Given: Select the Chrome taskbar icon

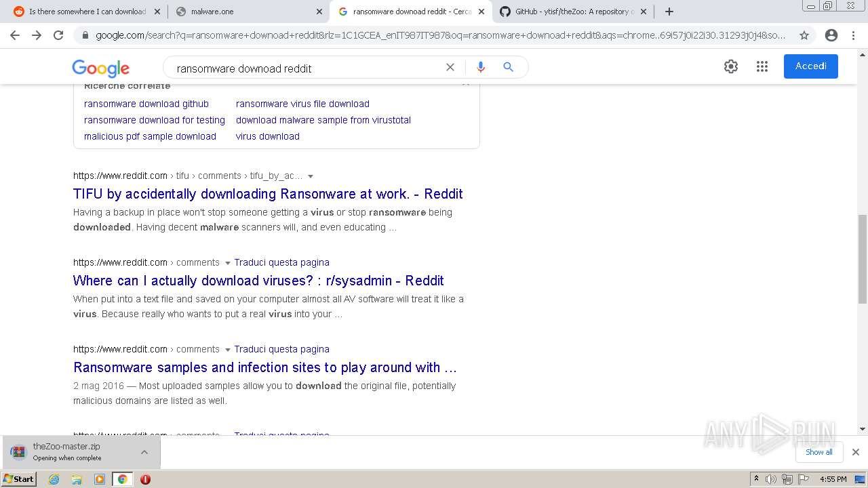Looking at the screenshot, I should tap(122, 479).
